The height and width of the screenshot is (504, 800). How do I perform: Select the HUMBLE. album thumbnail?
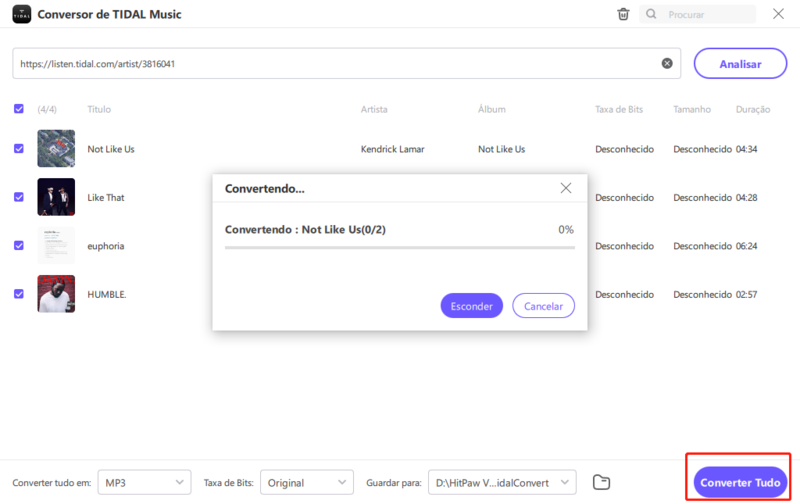56,294
